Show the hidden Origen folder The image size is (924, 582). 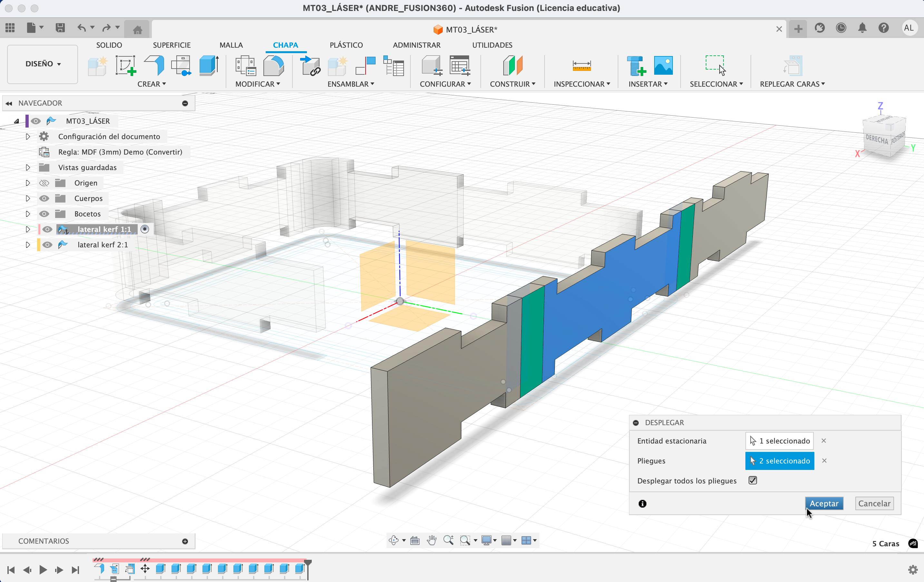pyautogui.click(x=44, y=183)
